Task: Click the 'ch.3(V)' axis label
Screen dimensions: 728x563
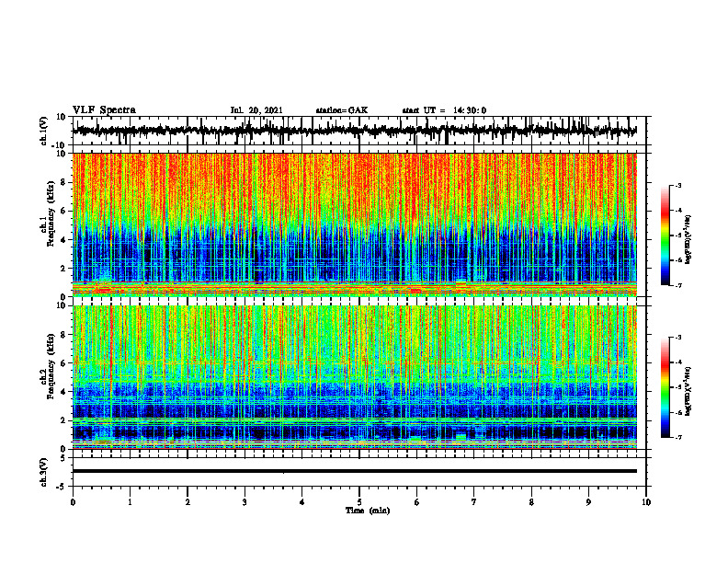Action: click(x=44, y=472)
